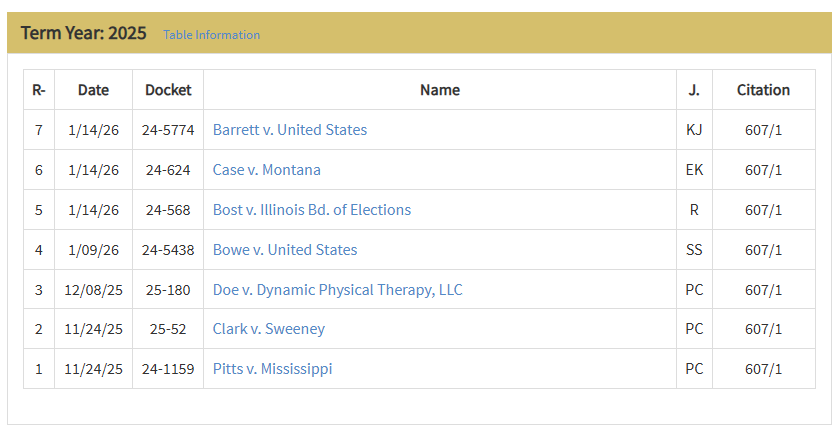Open Clark v. Sweeney opinion
The image size is (840, 429).
pyautogui.click(x=268, y=329)
